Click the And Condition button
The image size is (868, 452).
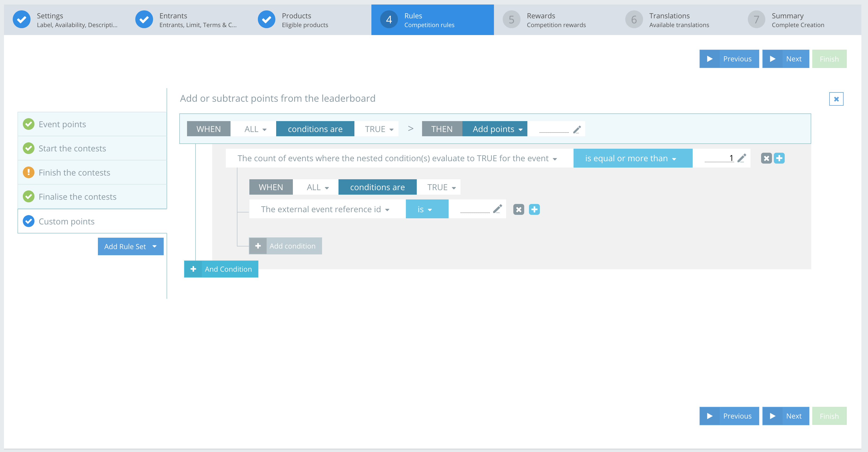coord(221,269)
